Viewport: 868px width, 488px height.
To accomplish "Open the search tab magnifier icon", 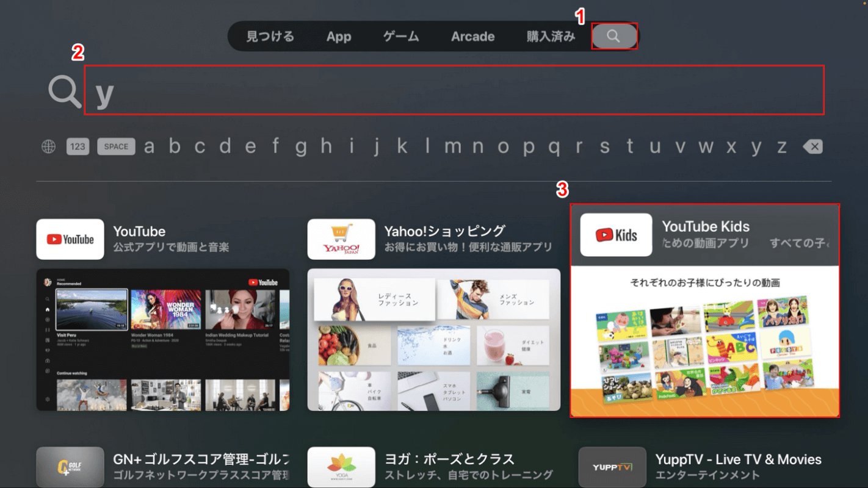I will pos(614,37).
